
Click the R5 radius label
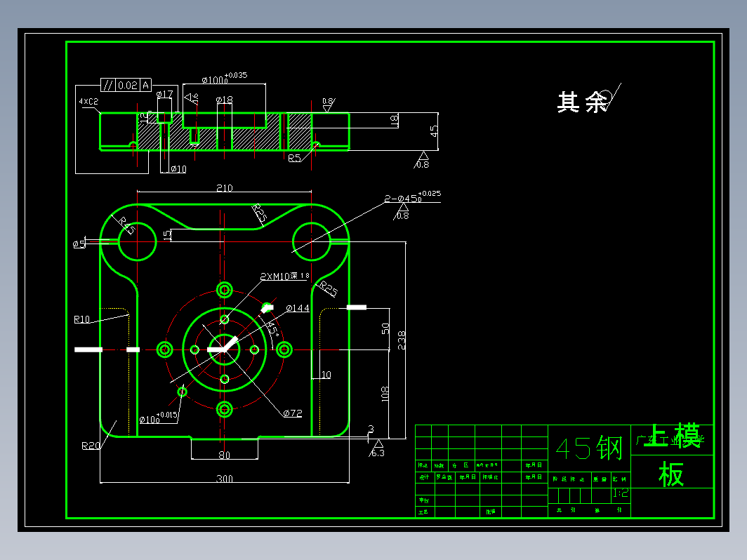(294, 158)
